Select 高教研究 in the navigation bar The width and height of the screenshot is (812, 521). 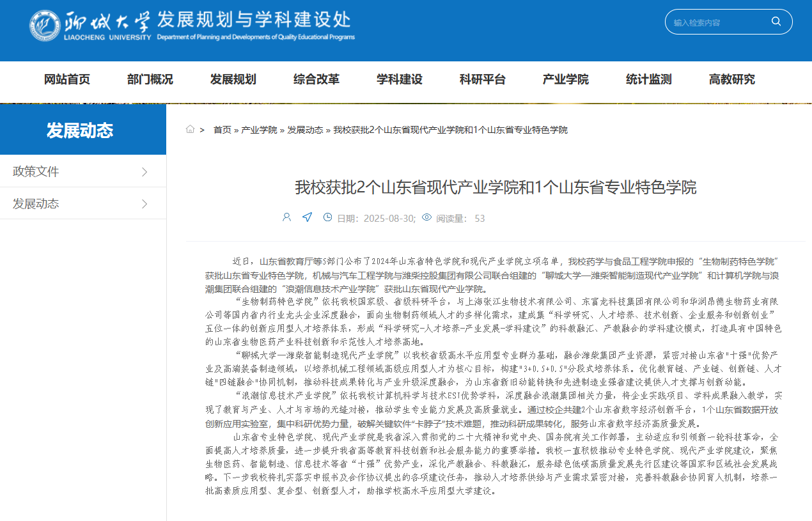pos(732,80)
